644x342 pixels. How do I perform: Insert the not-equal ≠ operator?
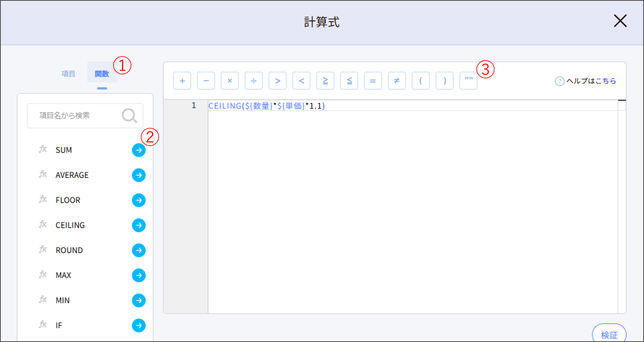pyautogui.click(x=396, y=81)
